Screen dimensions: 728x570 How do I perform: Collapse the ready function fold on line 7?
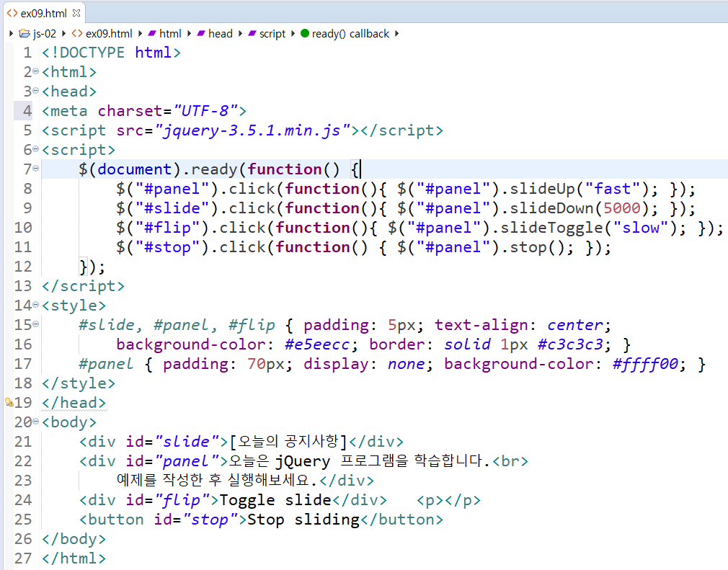pos(36,169)
